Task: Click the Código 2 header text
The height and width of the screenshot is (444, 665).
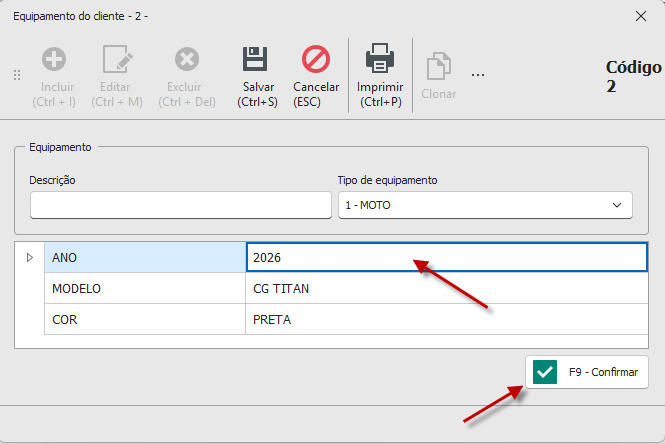Action: point(633,76)
